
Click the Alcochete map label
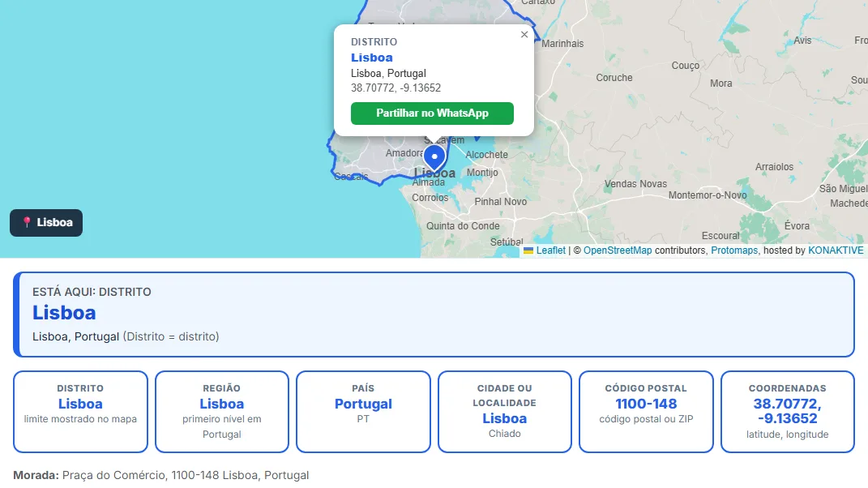point(486,155)
